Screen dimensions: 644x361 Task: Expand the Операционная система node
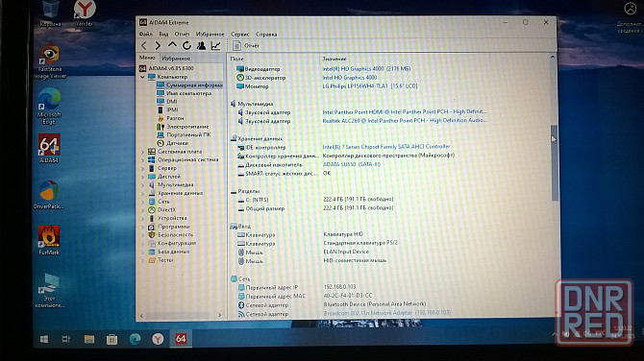[x=142, y=159]
